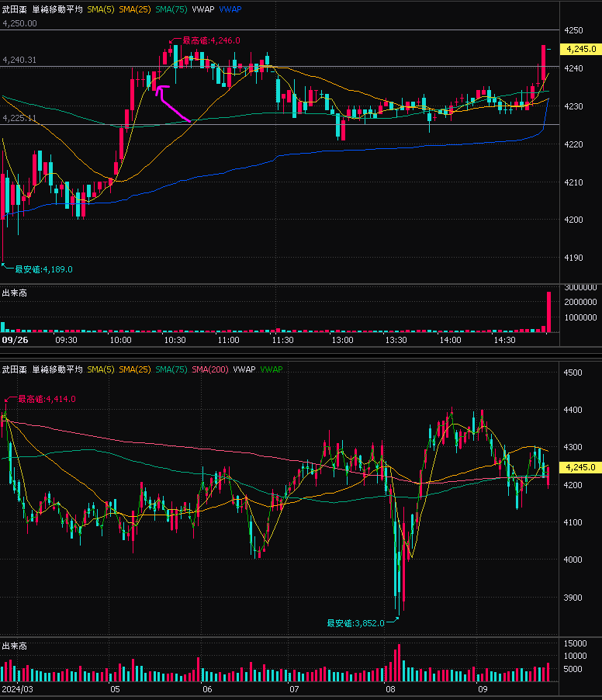Select the blue VWAP legend in intraday chart

[x=230, y=9]
